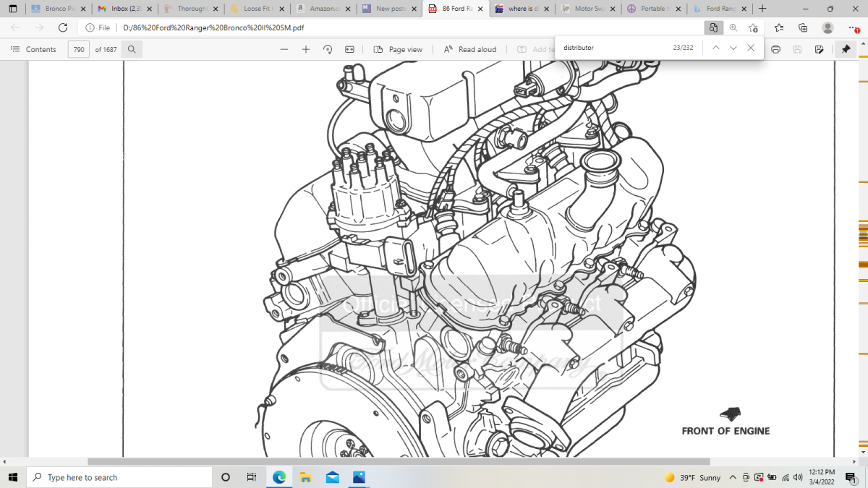Click the fit to width icon

coord(349,49)
